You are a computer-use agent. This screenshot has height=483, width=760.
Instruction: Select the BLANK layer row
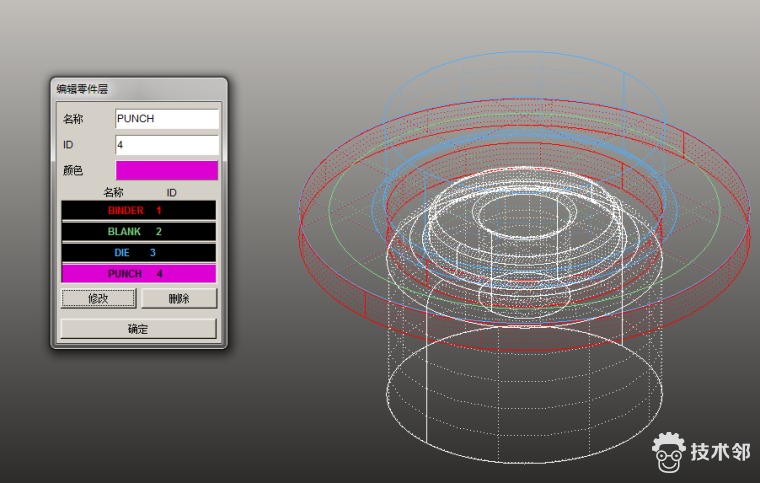[x=138, y=232]
